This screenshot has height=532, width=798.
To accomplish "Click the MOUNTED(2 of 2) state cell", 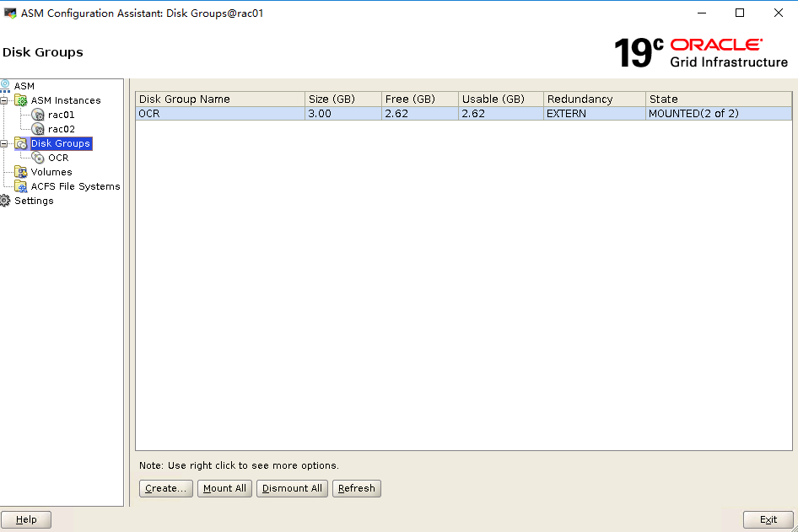I will click(719, 114).
